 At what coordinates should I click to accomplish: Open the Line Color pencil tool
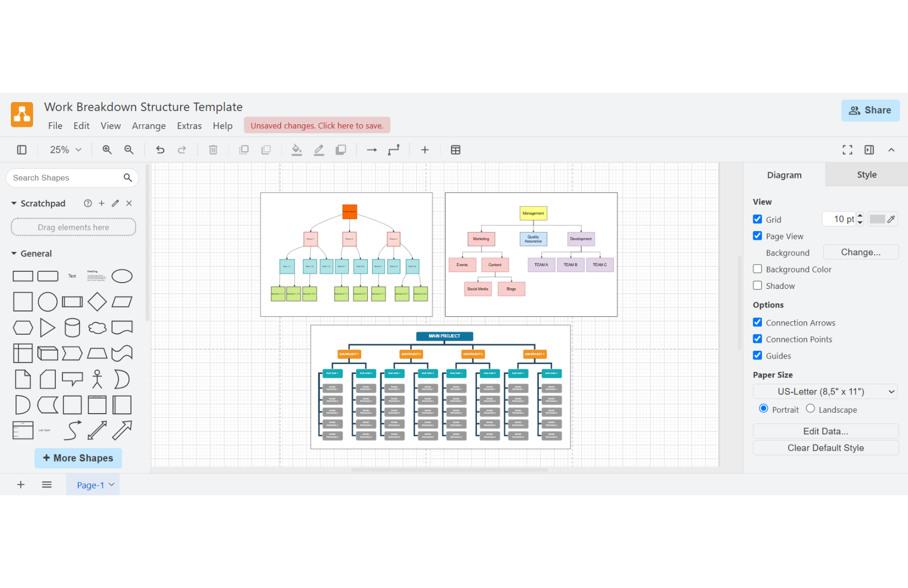[x=319, y=150]
